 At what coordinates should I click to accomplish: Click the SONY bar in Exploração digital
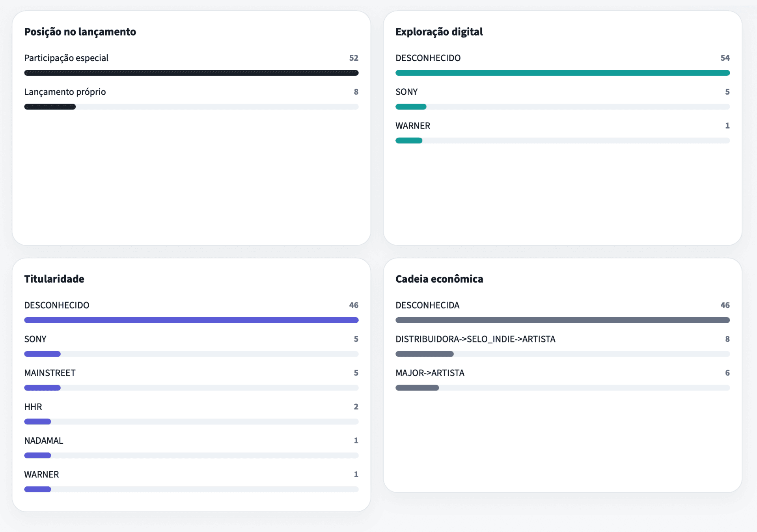coord(562,107)
